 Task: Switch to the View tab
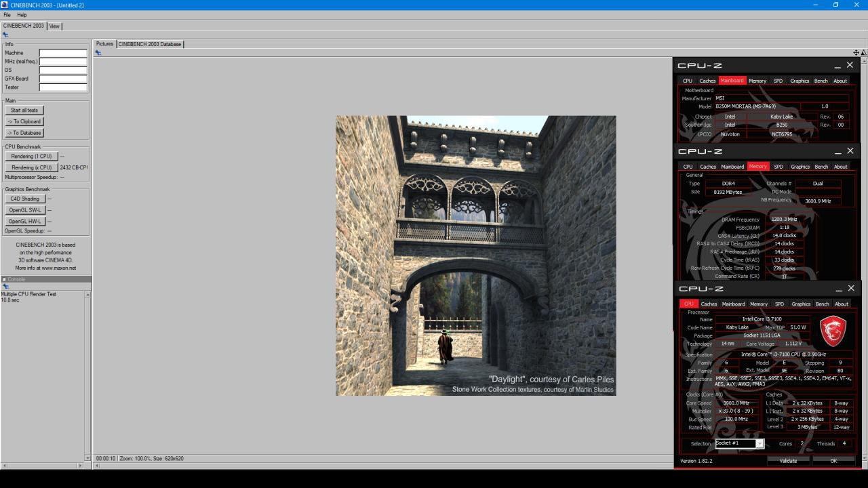[54, 26]
